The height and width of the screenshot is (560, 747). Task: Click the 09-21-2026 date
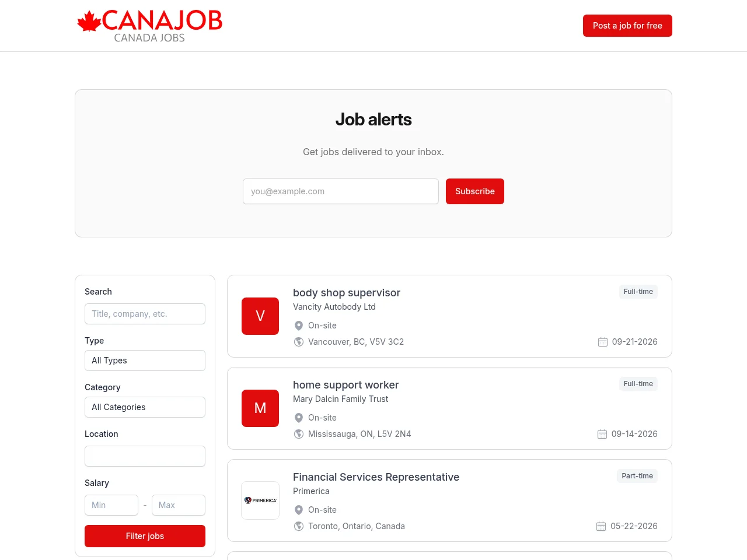pos(635,342)
